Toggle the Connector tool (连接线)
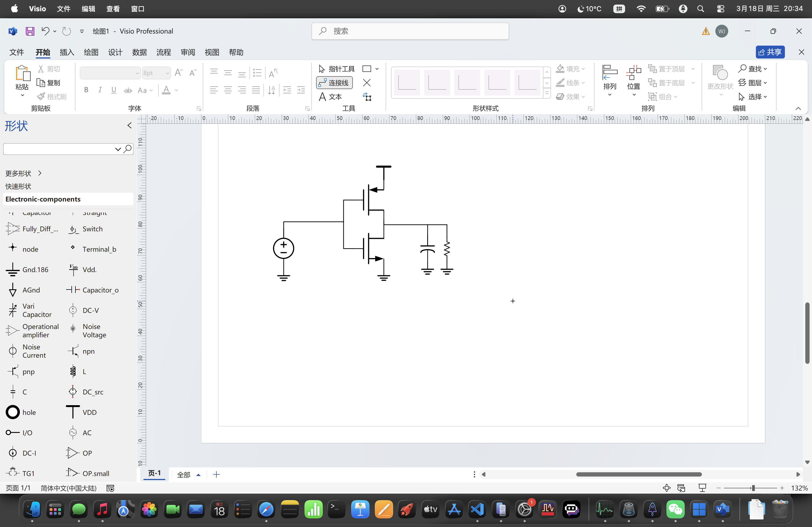Viewport: 812px width, 527px height. [334, 83]
